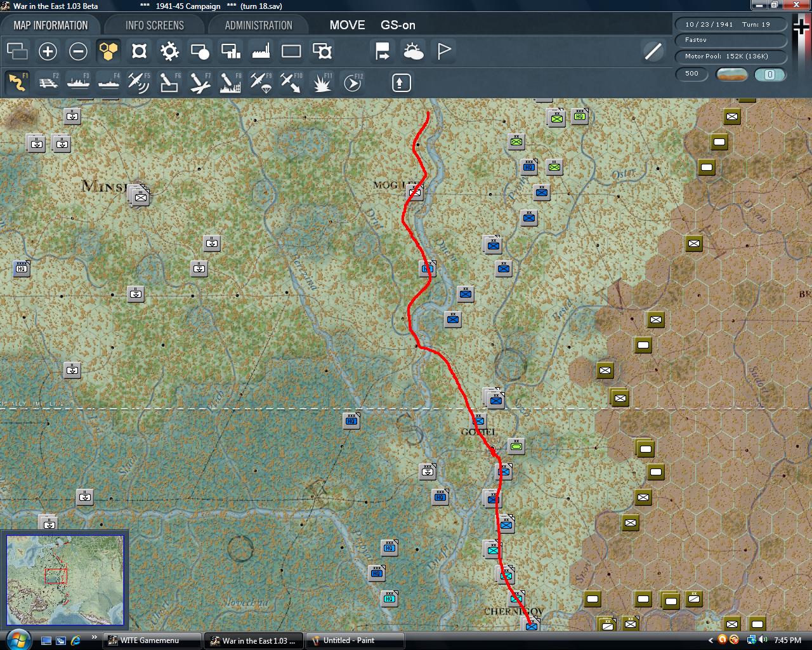This screenshot has width=812, height=650.
Task: Click the rectangle-with-bars toolbar icon
Action: point(230,51)
